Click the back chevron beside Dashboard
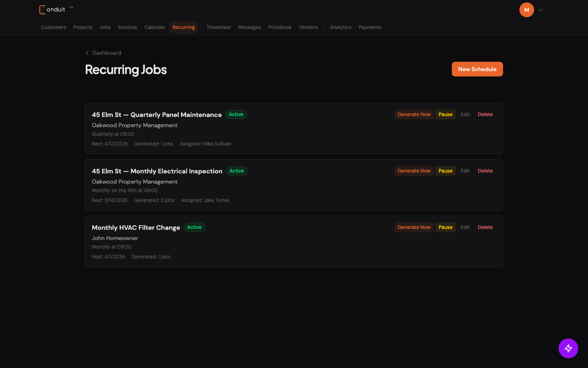588x368 pixels. (87, 53)
